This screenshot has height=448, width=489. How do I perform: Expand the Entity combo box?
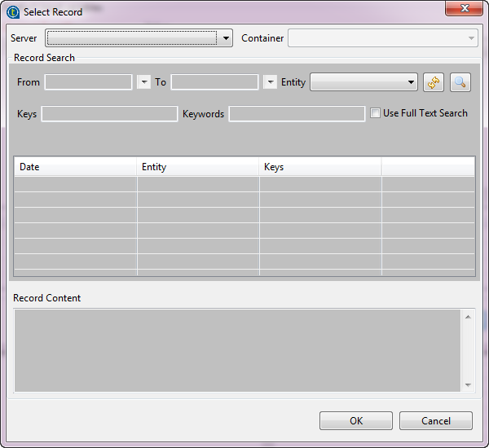(x=363, y=82)
